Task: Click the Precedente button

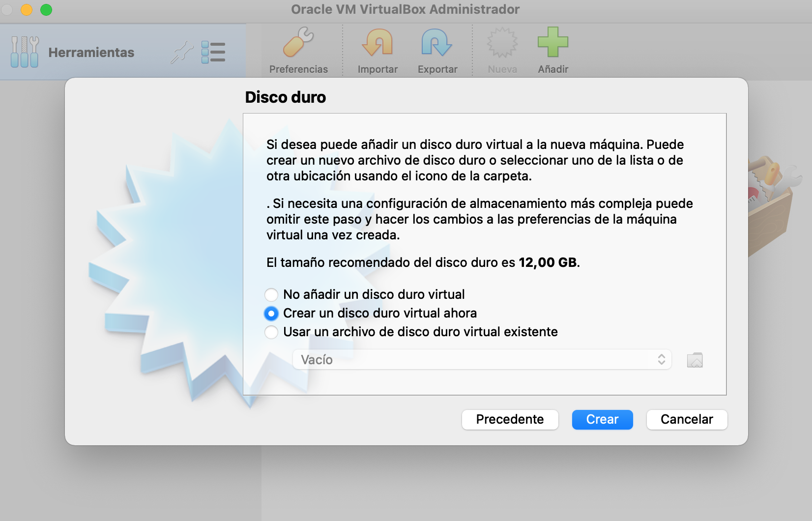Action: [x=510, y=419]
